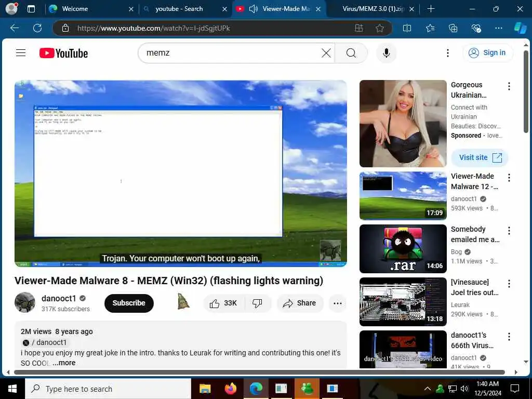The height and width of the screenshot is (399, 532).
Task: Open File Explorer from taskbar
Action: pyautogui.click(x=205, y=389)
